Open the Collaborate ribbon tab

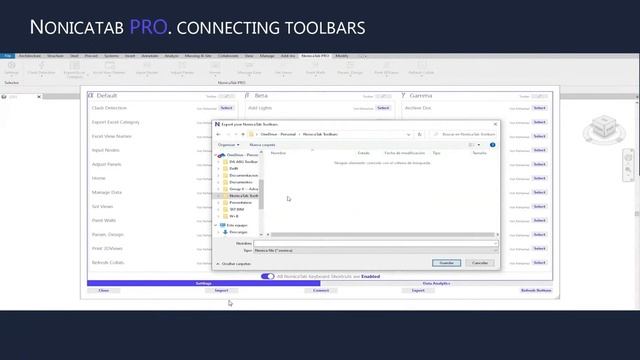228,56
